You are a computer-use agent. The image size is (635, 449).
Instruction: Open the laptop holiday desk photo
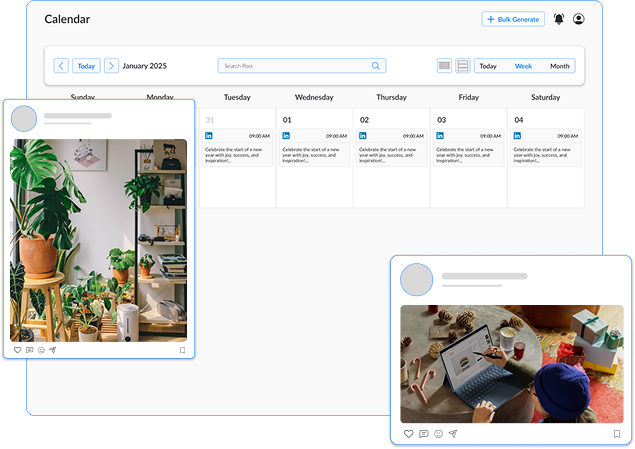512,364
